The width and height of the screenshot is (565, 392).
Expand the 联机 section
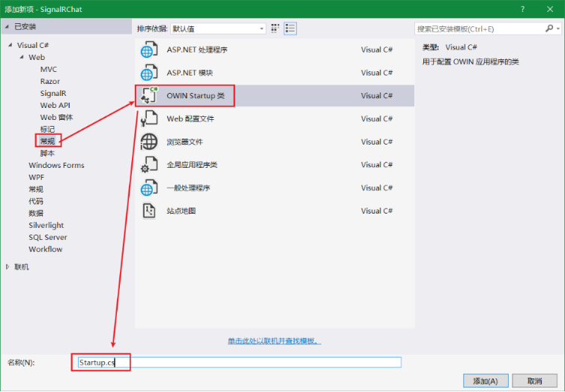pyautogui.click(x=8, y=267)
